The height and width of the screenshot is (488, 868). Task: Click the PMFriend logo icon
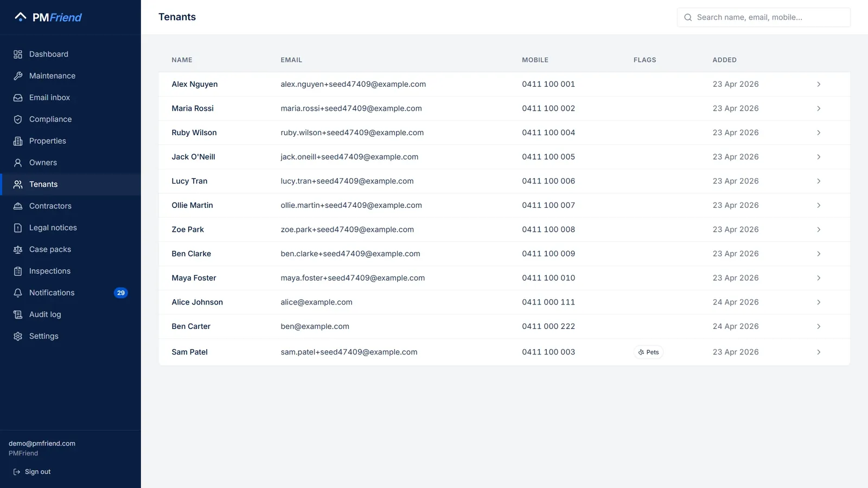pos(21,17)
